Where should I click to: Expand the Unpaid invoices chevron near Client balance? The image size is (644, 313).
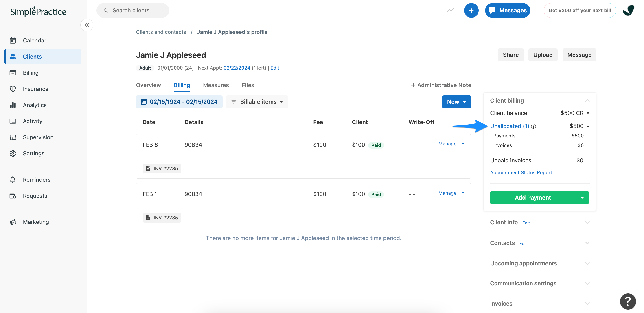click(x=588, y=113)
